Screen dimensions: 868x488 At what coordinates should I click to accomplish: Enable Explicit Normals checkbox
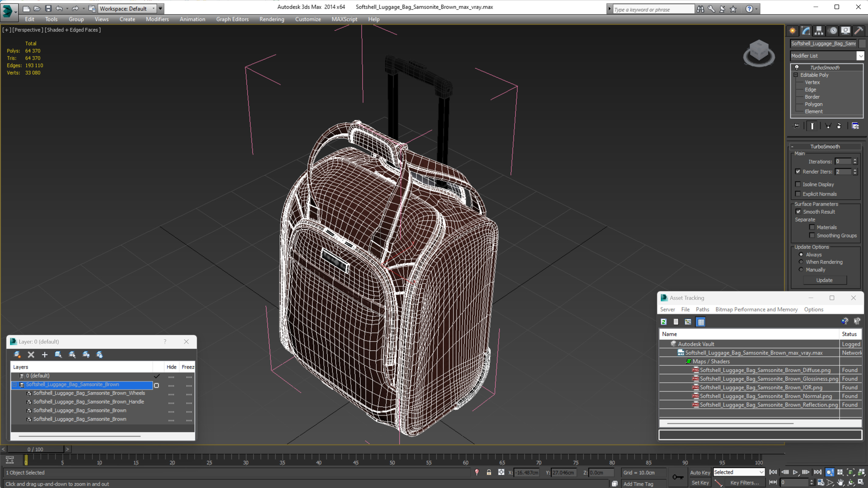tap(798, 194)
